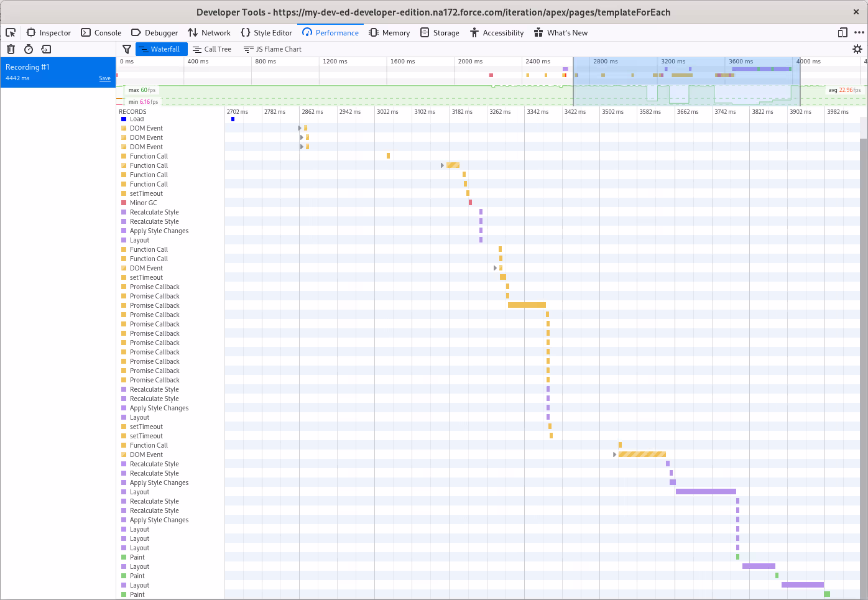Switch to Call Tree view
This screenshot has width=868, height=600.
[x=212, y=49]
